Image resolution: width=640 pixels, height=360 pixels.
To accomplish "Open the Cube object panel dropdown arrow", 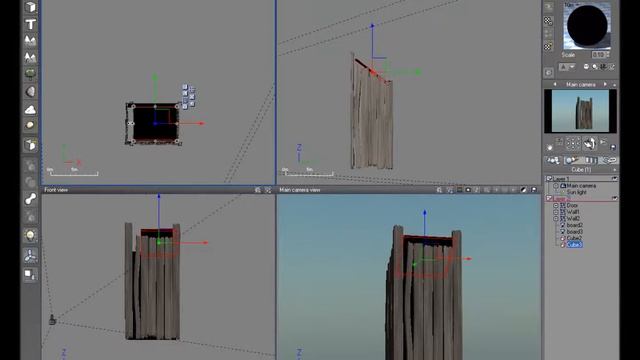I will click(x=614, y=170).
